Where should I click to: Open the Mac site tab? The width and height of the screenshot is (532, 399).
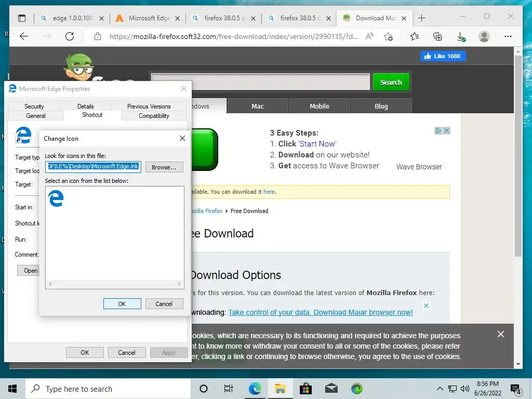(258, 106)
